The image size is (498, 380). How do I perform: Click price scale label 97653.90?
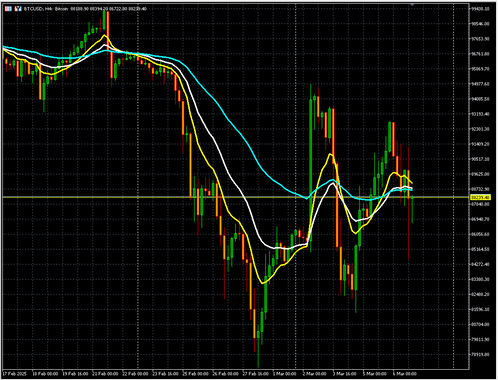480,39
